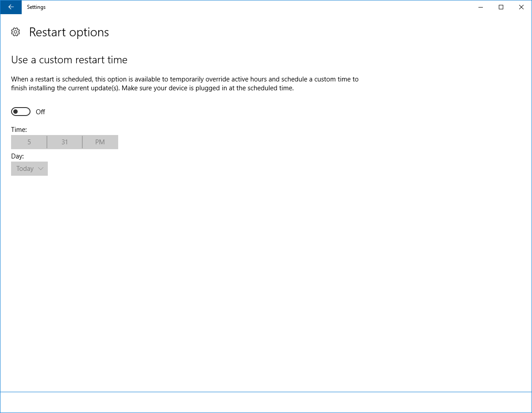Click the Time label above the time picker

[19, 129]
